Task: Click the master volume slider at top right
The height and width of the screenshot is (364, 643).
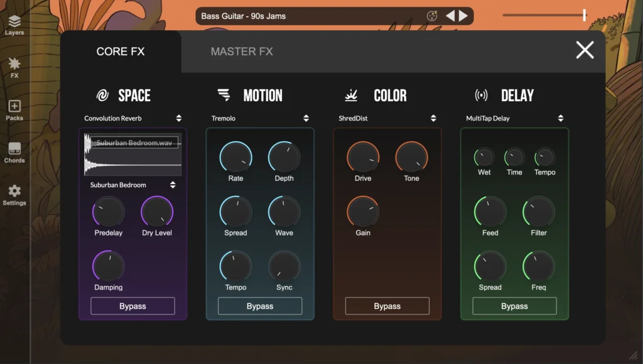Action: click(544, 16)
